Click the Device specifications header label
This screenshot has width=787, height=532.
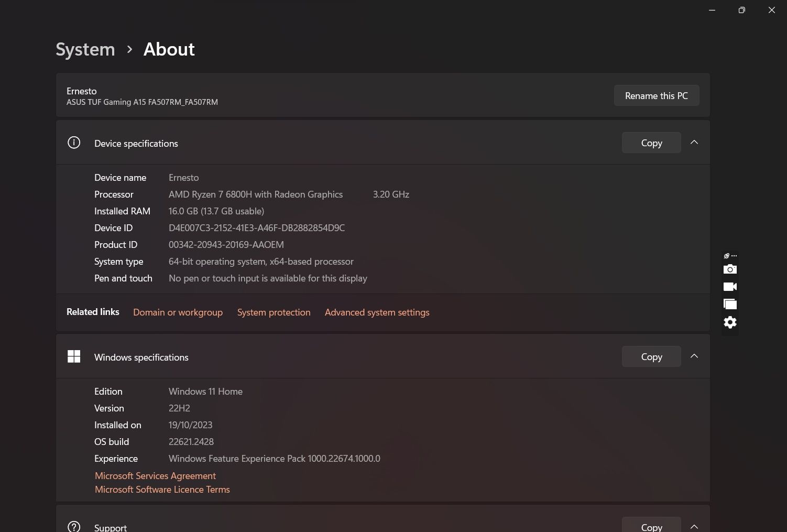pyautogui.click(x=136, y=143)
